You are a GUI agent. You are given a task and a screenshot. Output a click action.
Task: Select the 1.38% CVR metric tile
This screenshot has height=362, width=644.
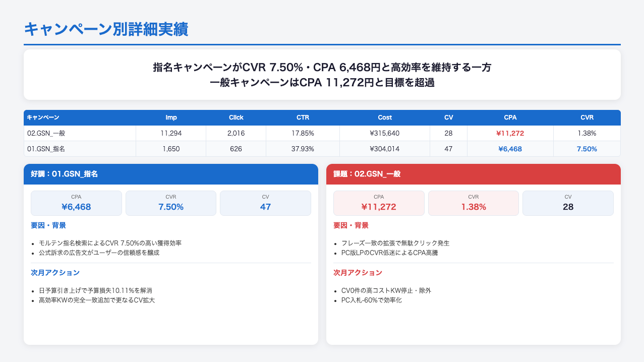tap(473, 203)
